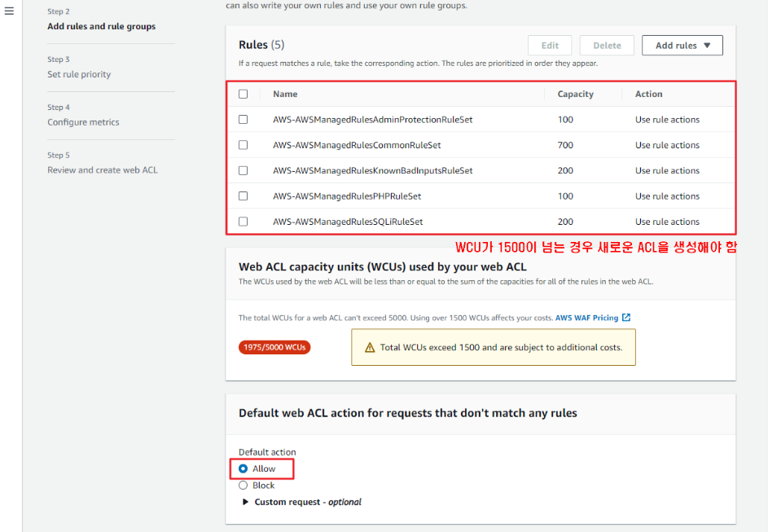Click the AWS-AWSManagedRulesPHPRuleSet rule name
The width and height of the screenshot is (768, 532).
tap(347, 196)
